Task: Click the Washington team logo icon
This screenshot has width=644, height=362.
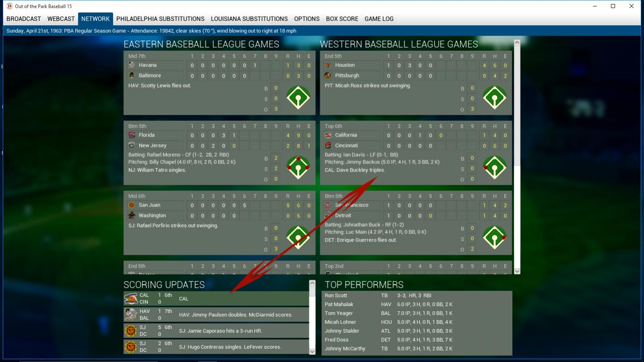Action: coord(132,215)
